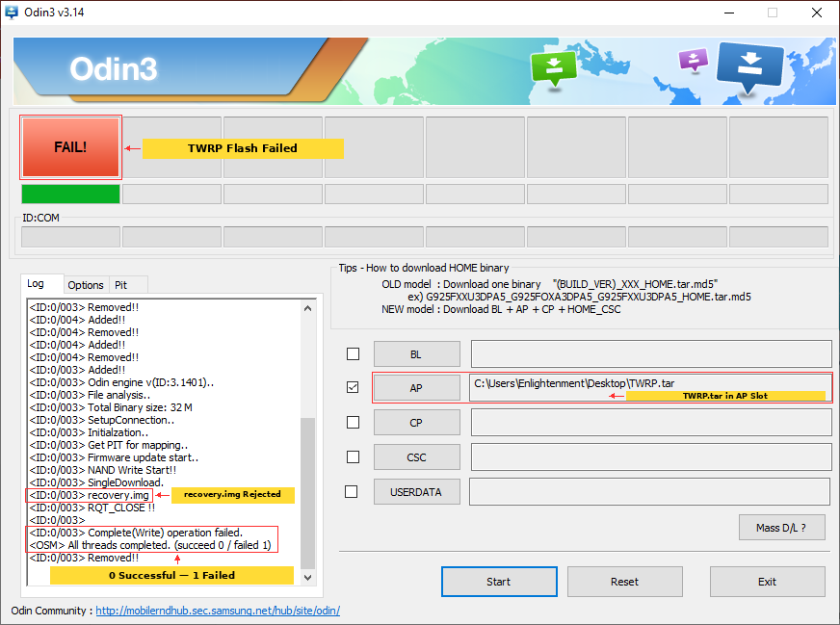The height and width of the screenshot is (625, 840).
Task: Enable the CSC checkbox
Action: click(x=353, y=456)
